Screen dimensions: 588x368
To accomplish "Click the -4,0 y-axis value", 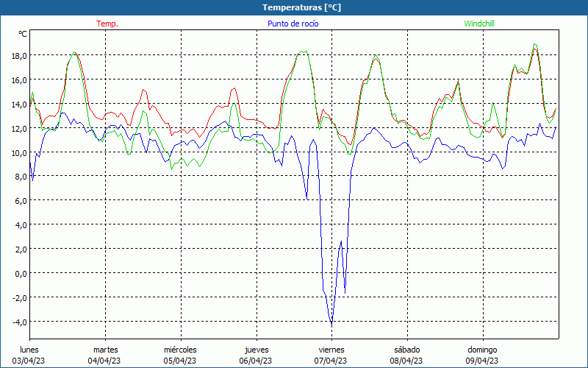I will coord(20,322).
